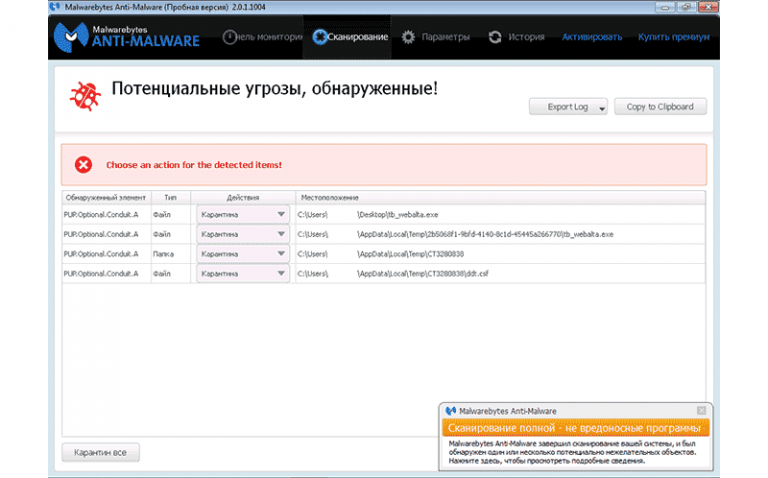Click the Malwarebytes Anti-Malware logo

[127, 37]
